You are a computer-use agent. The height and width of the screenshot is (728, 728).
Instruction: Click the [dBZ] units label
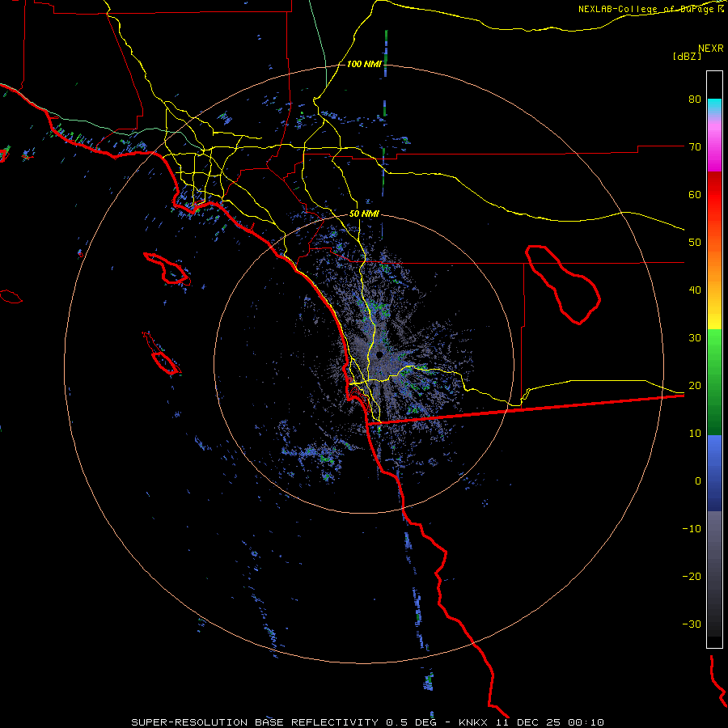tap(687, 56)
